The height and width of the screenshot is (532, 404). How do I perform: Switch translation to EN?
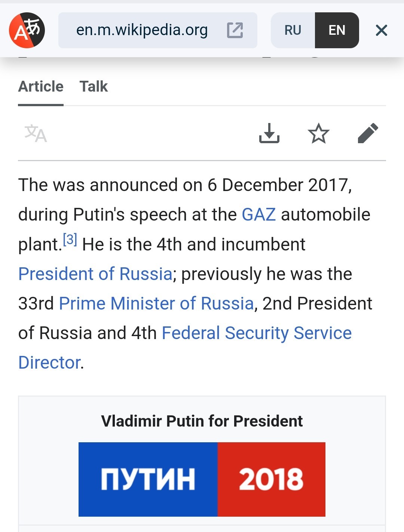pyautogui.click(x=337, y=30)
